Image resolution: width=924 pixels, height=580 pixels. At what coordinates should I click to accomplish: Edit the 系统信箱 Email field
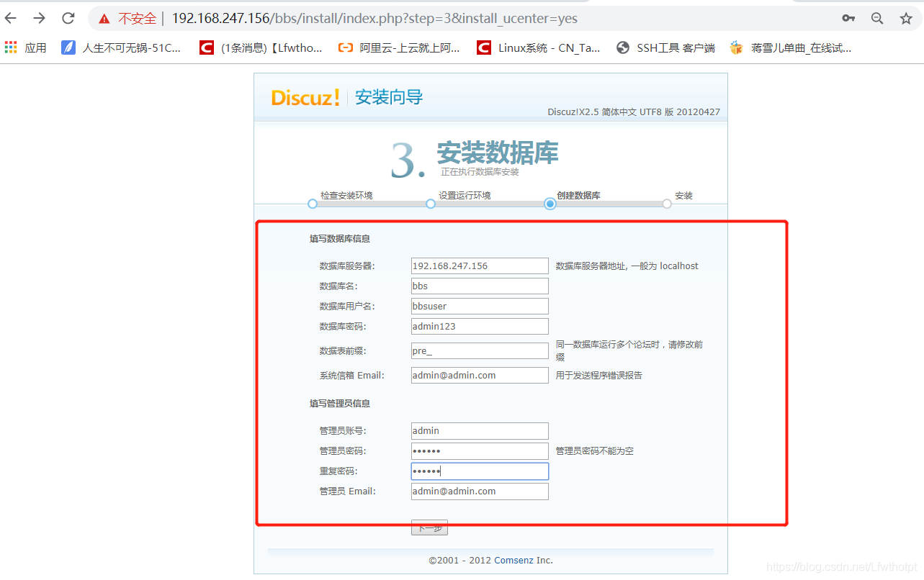(x=480, y=375)
